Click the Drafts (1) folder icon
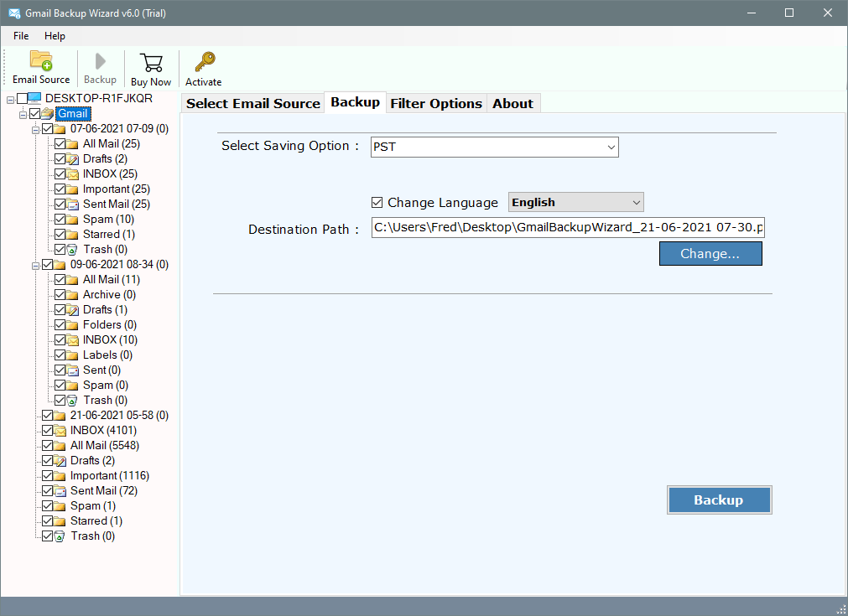848x616 pixels. [x=72, y=309]
